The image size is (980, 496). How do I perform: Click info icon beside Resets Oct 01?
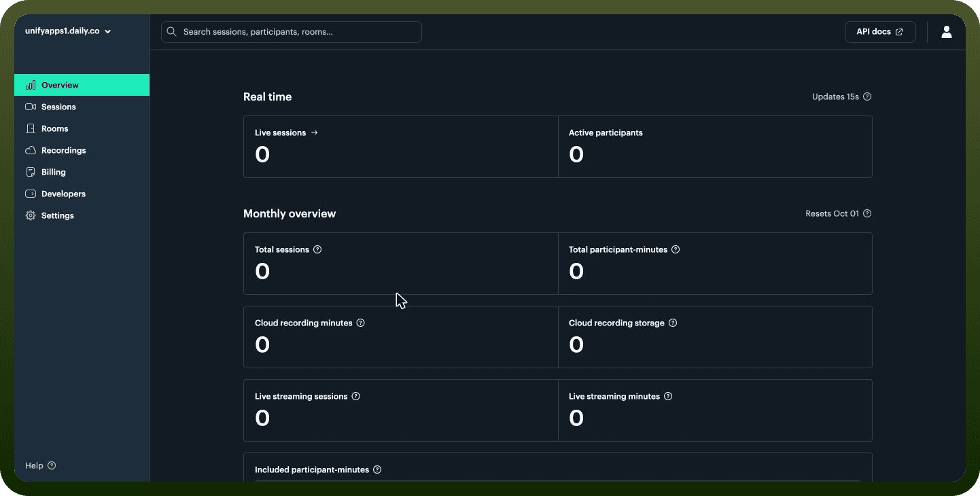tap(867, 213)
